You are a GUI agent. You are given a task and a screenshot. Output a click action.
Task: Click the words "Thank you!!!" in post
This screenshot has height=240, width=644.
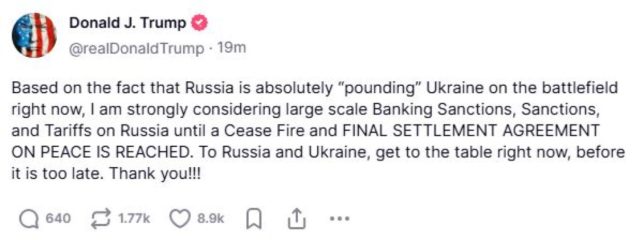pyautogui.click(x=155, y=173)
